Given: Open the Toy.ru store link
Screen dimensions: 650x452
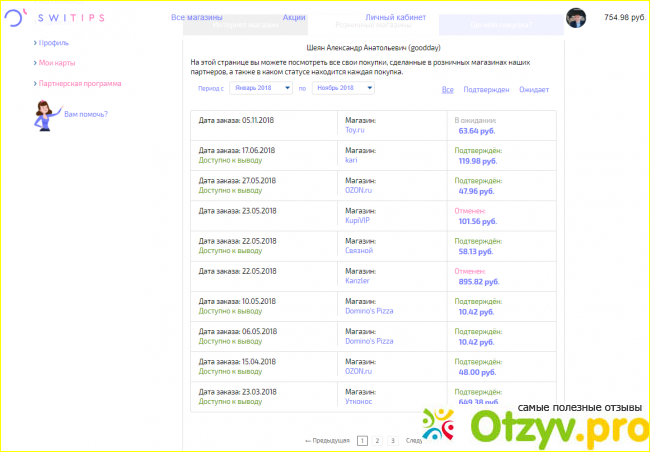Looking at the screenshot, I should click(x=357, y=130).
